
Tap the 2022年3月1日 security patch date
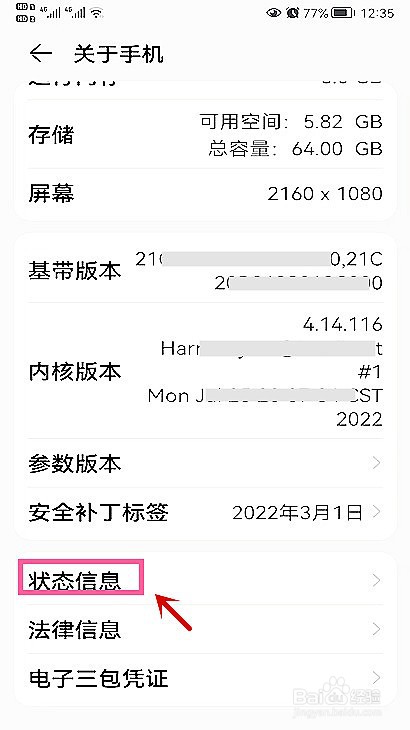coord(297,513)
